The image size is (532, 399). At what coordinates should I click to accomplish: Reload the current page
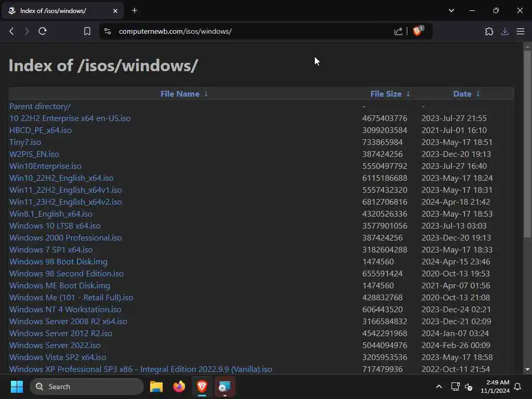tap(43, 31)
